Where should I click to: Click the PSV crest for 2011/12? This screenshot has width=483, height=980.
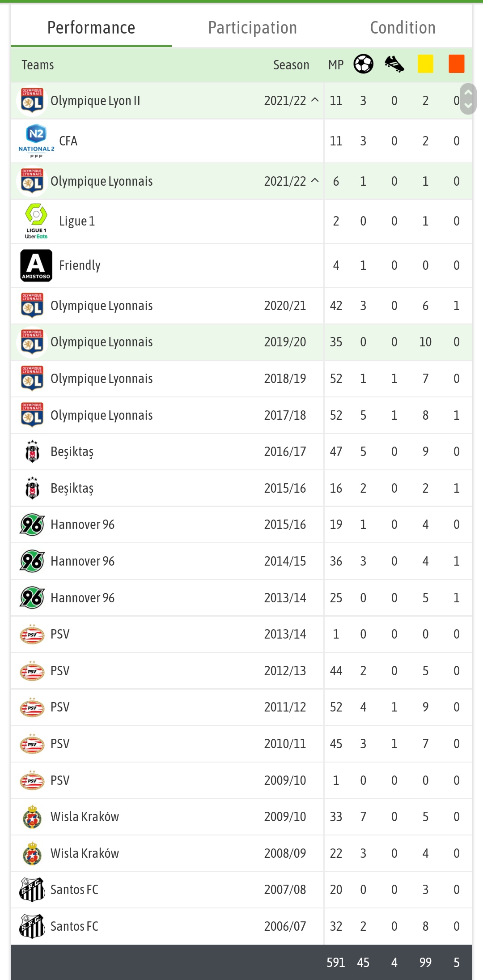(32, 707)
